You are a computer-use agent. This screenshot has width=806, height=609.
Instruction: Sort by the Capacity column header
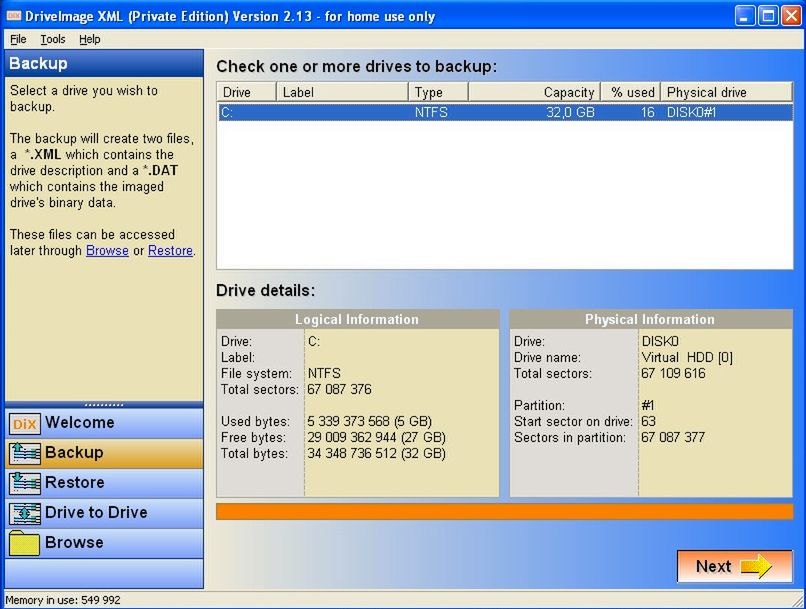535,92
